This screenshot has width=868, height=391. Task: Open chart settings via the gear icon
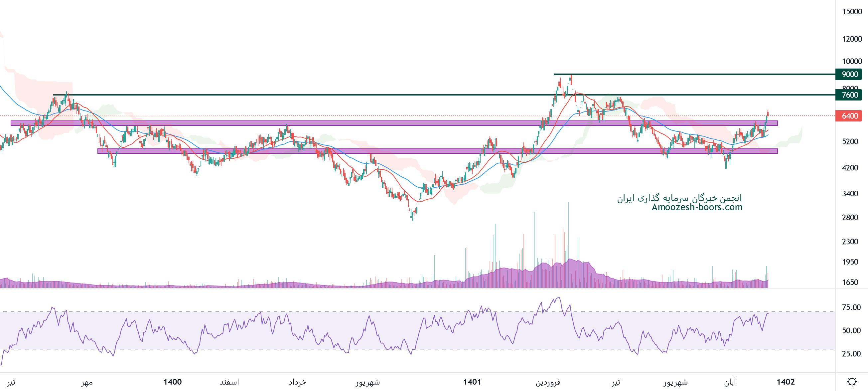(x=852, y=382)
